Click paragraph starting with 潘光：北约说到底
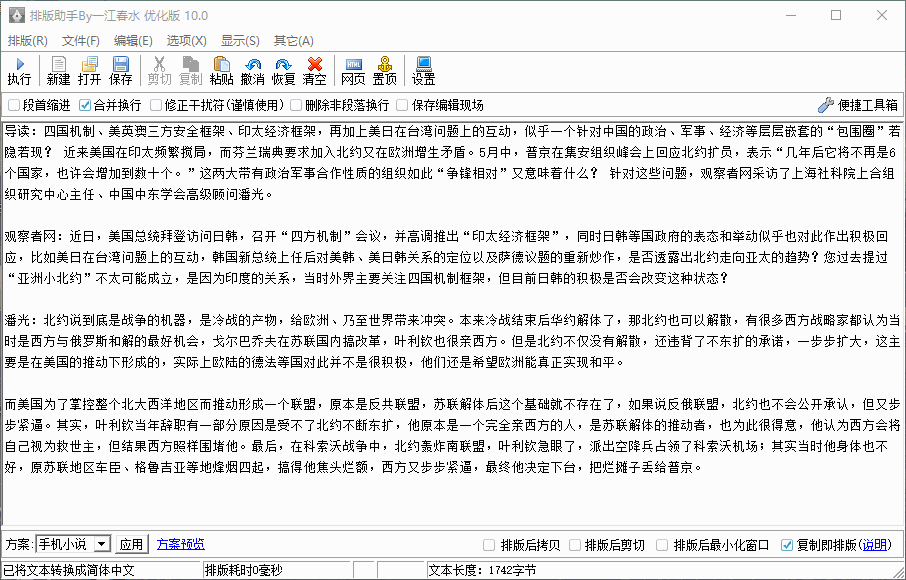Screen dimensions: 906x580 451,341
